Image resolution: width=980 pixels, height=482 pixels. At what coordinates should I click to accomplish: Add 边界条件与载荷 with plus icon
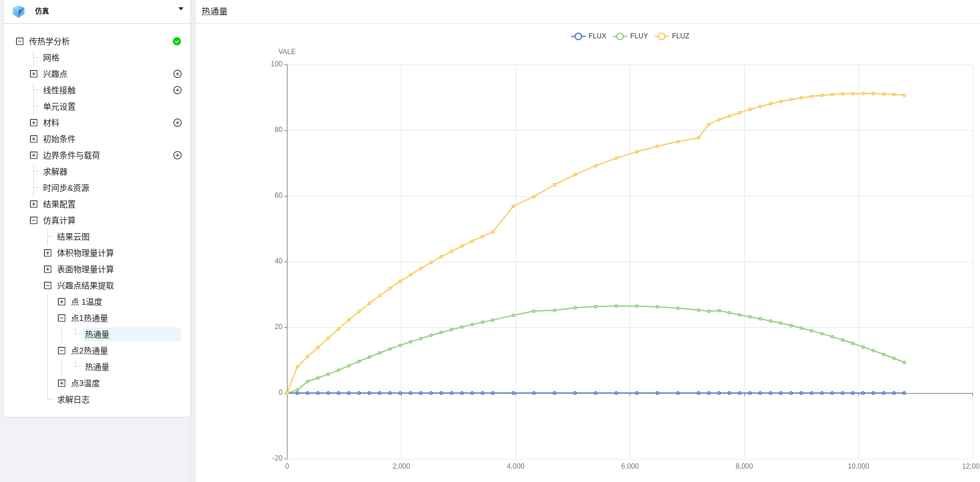[x=177, y=155]
